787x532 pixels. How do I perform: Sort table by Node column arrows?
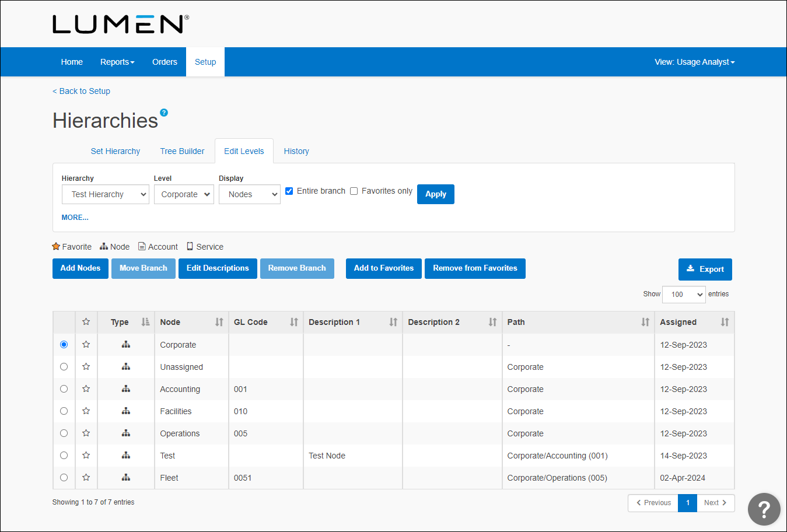[219, 322]
